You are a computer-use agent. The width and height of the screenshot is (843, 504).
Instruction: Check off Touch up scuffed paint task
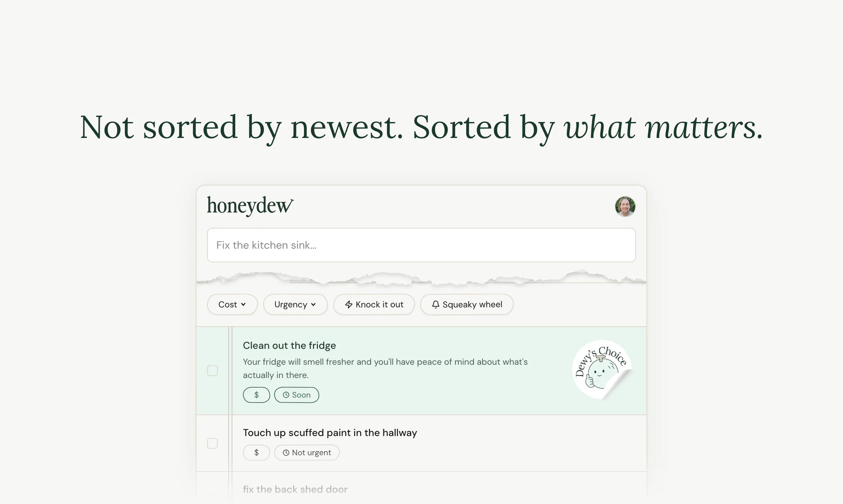(x=212, y=443)
